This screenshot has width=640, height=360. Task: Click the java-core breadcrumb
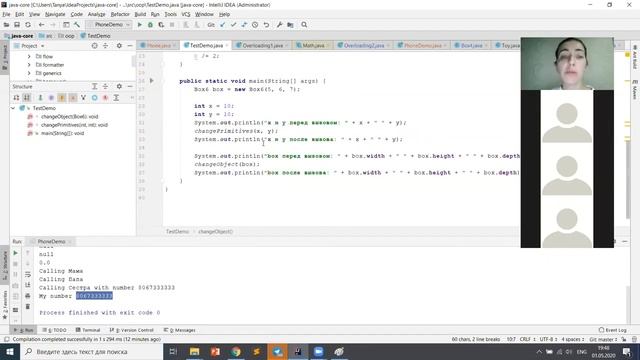pos(19,36)
